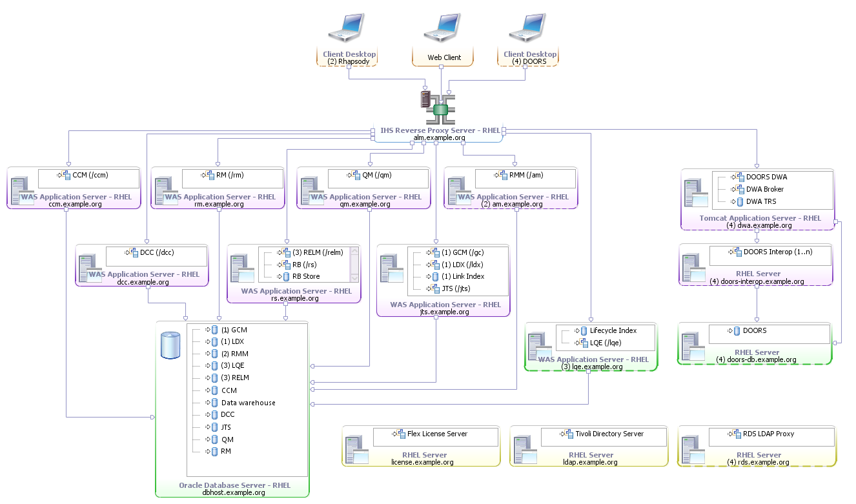The height and width of the screenshot is (504, 856).
Task: Select the doors-db.example.org server icon
Action: [x=693, y=347]
